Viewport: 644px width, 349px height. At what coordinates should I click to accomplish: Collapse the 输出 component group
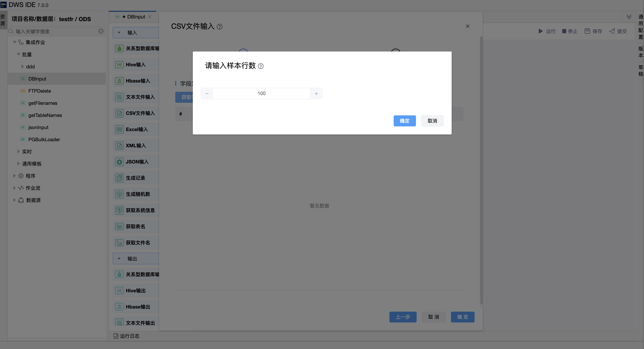point(119,258)
